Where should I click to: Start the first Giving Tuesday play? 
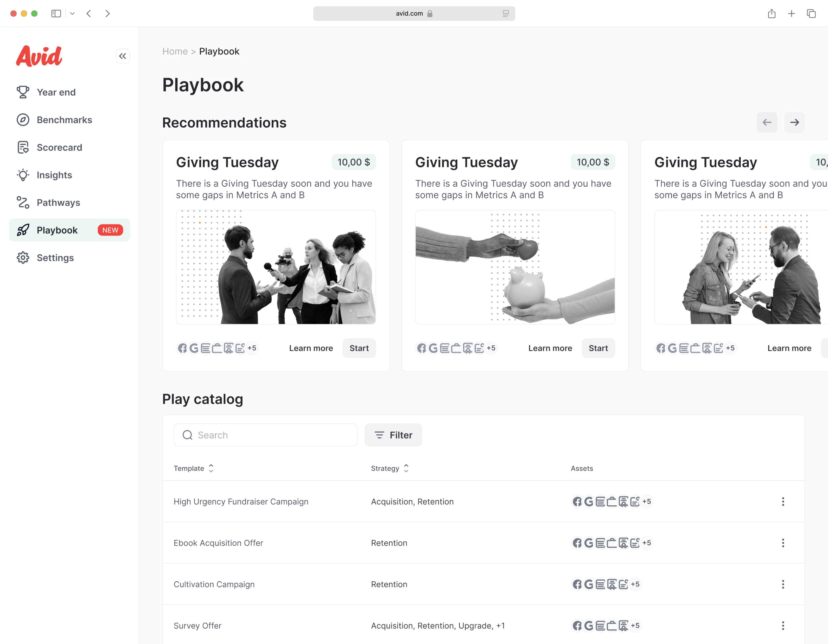359,348
